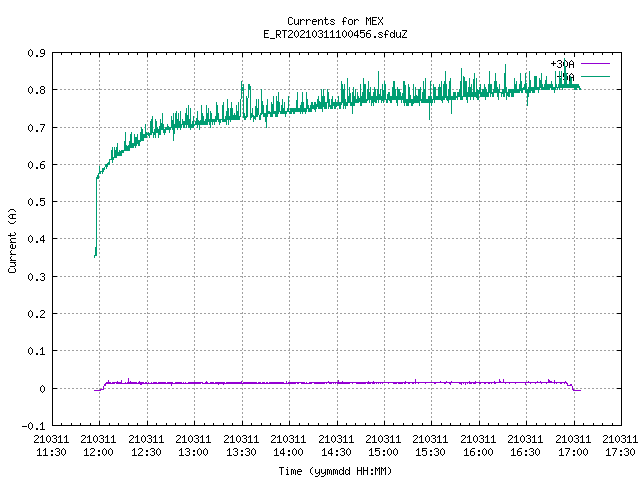Click the 12:00 x-axis time label

tap(98, 452)
